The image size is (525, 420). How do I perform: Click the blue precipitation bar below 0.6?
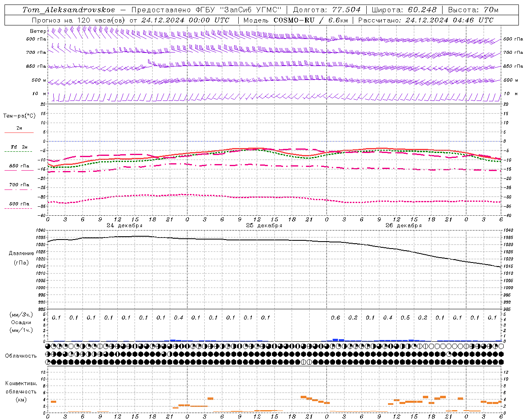[336, 340]
